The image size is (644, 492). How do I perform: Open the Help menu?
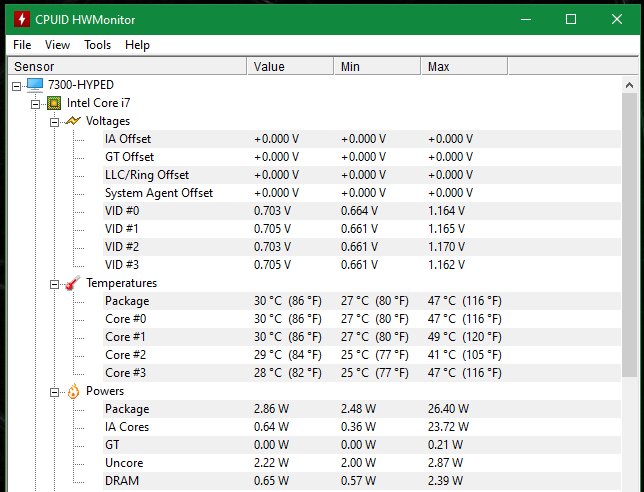[x=137, y=45]
